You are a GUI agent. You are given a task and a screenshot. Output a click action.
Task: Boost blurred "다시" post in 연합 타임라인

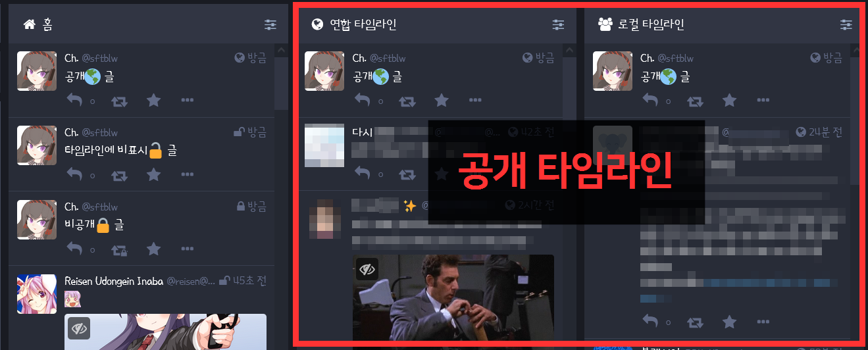408,174
